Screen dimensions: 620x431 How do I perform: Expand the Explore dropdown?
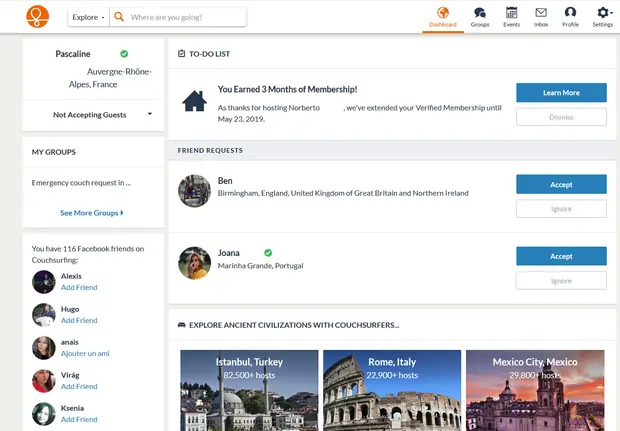click(88, 17)
